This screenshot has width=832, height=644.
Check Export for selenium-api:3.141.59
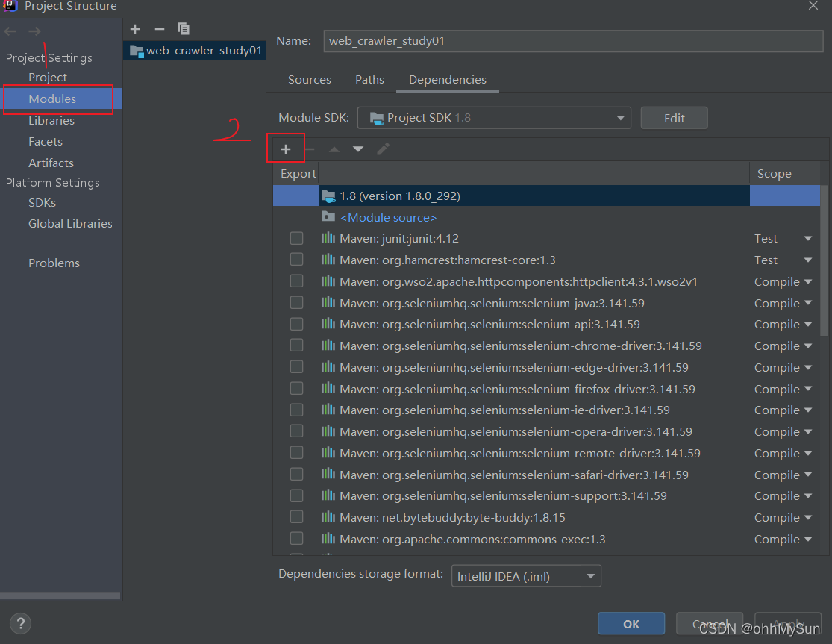(297, 324)
